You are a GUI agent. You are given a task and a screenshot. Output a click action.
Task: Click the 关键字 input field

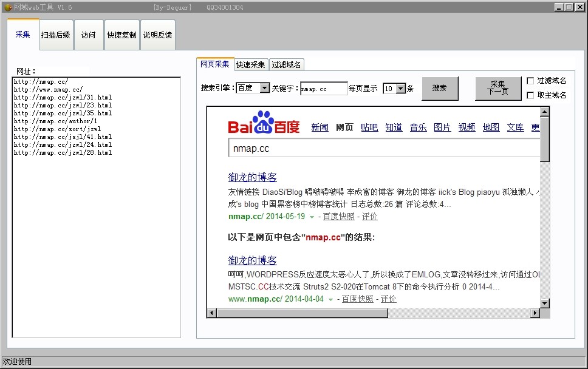click(324, 89)
